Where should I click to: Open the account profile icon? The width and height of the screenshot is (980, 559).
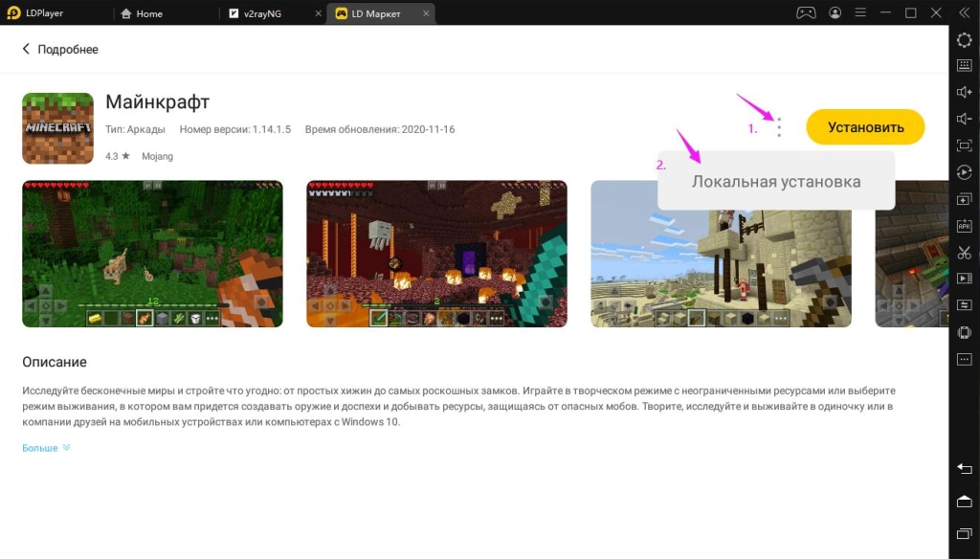pyautogui.click(x=835, y=12)
